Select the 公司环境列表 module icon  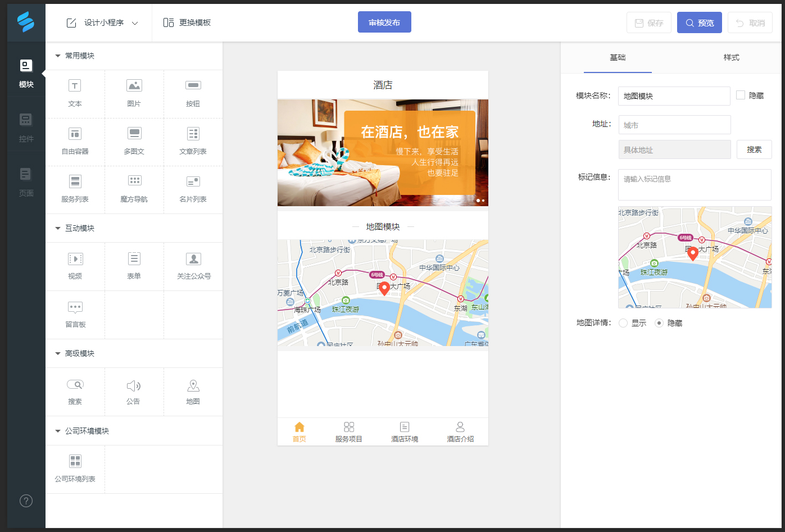75,461
